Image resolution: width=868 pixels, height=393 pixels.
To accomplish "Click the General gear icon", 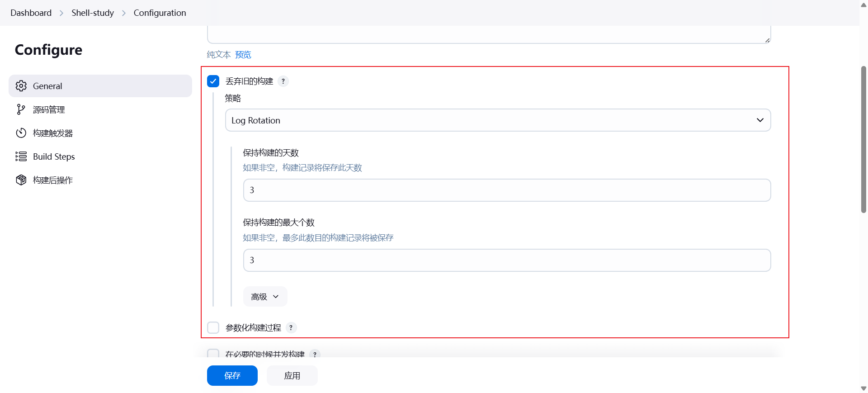I will tap(21, 86).
